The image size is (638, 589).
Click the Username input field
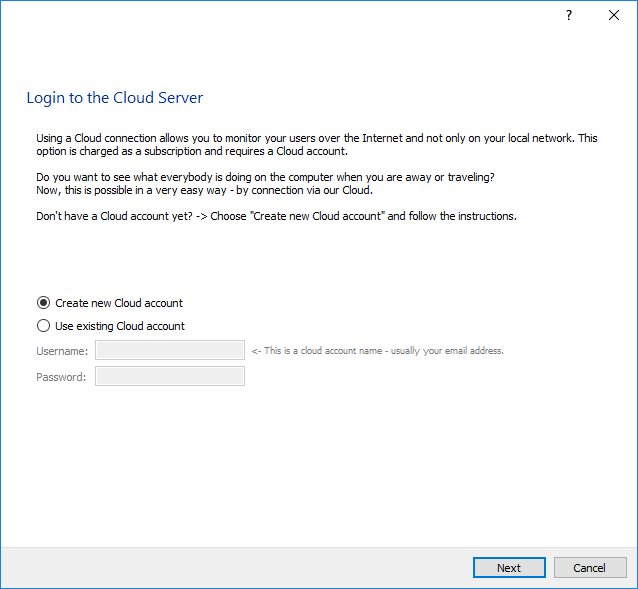[169, 350]
